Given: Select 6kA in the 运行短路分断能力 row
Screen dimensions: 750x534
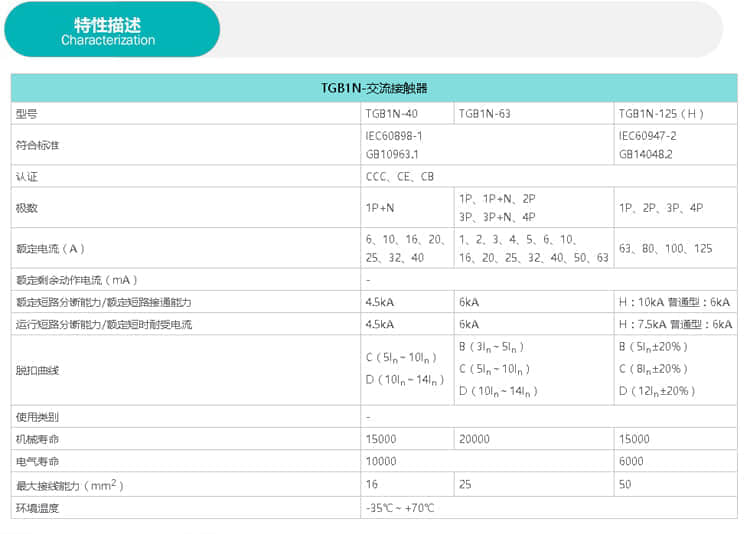Looking at the screenshot, I should pos(469,324).
